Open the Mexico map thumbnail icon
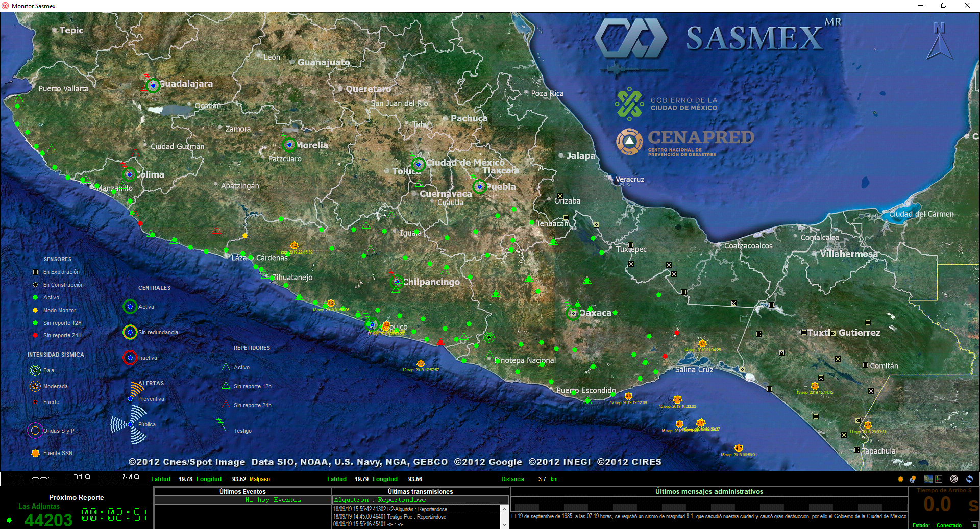Image resolution: width=980 pixels, height=529 pixels. pyautogui.click(x=928, y=479)
